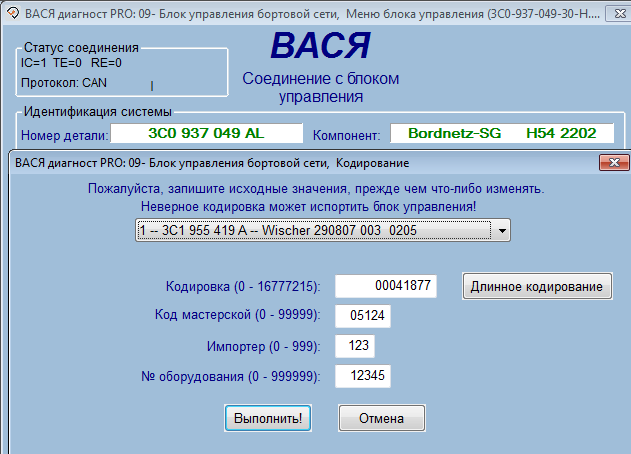This screenshot has height=454, width=631.
Task: Select the Импортер field containing 123
Action: pyautogui.click(x=354, y=347)
